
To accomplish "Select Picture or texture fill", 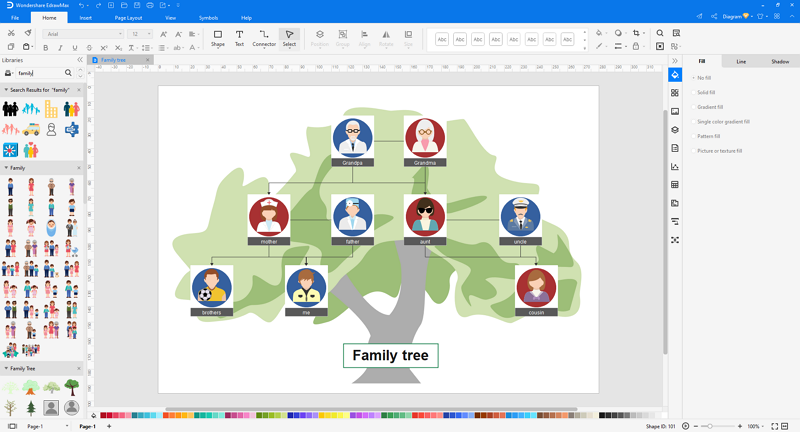I will coord(717,151).
